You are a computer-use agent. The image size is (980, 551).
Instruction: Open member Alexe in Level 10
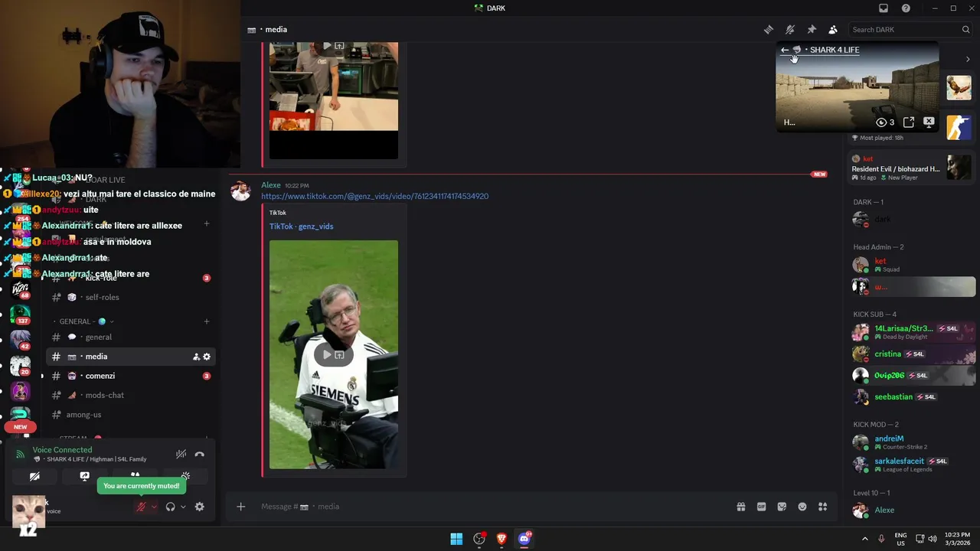coord(911,510)
